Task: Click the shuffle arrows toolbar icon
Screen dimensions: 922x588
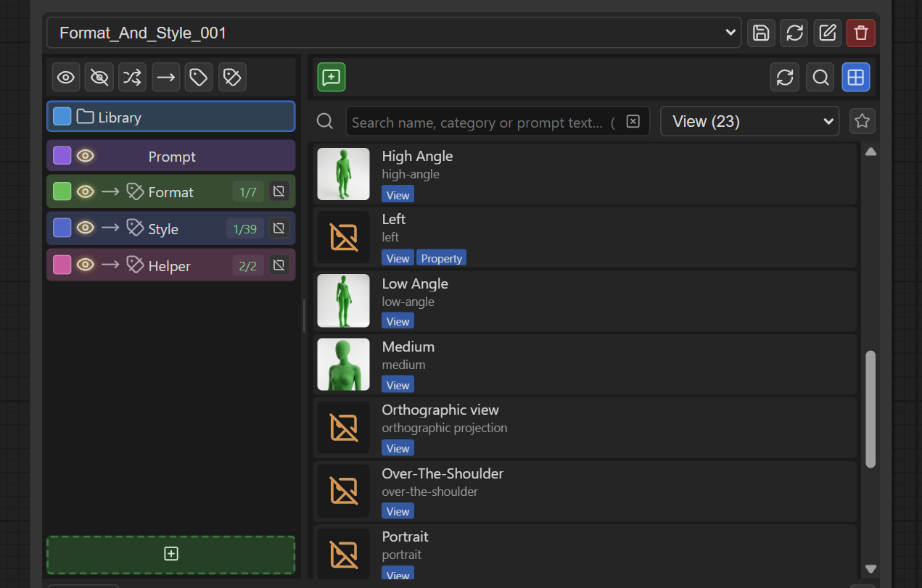Action: pyautogui.click(x=132, y=77)
